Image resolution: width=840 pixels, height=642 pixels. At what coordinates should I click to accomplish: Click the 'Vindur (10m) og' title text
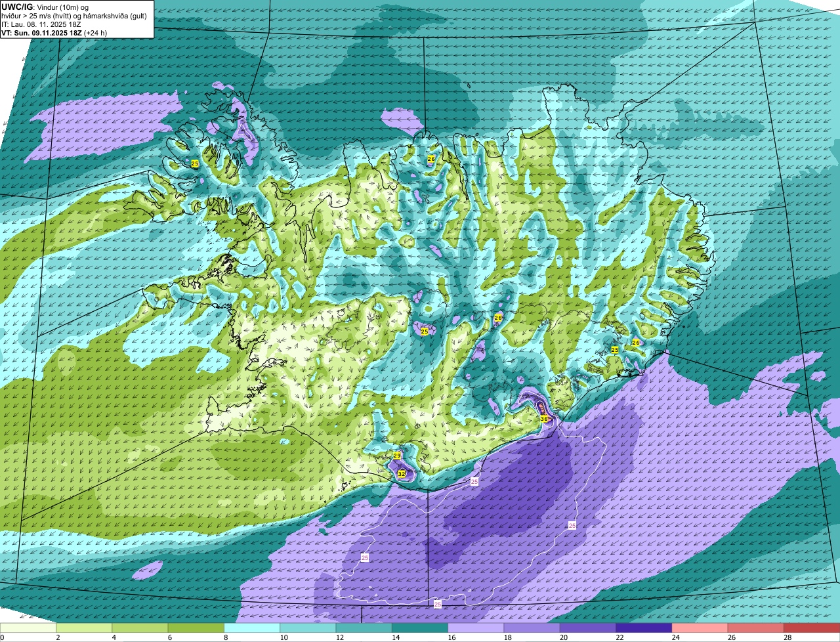tap(63, 7)
